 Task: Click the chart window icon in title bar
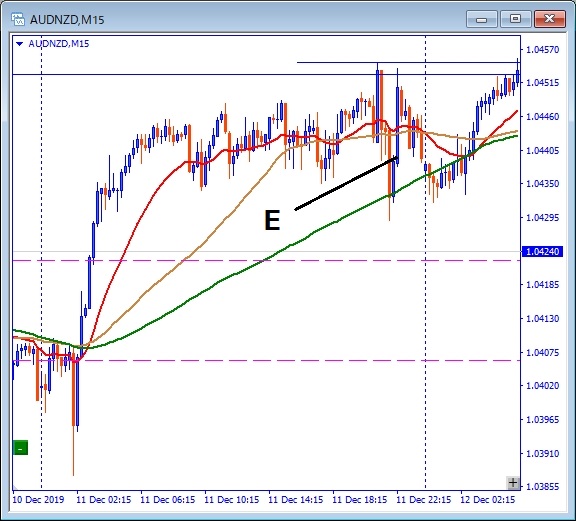click(x=18, y=19)
